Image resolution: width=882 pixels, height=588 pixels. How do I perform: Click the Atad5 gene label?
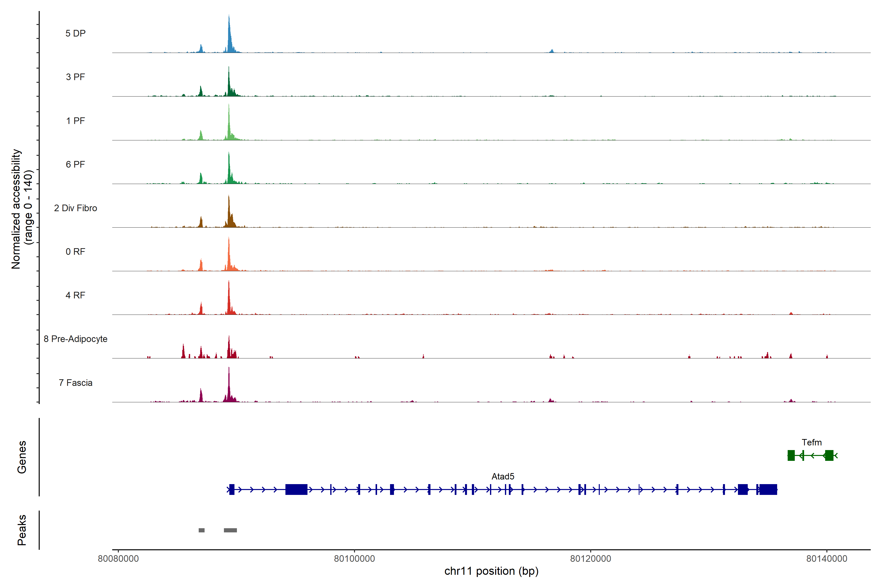(x=503, y=476)
